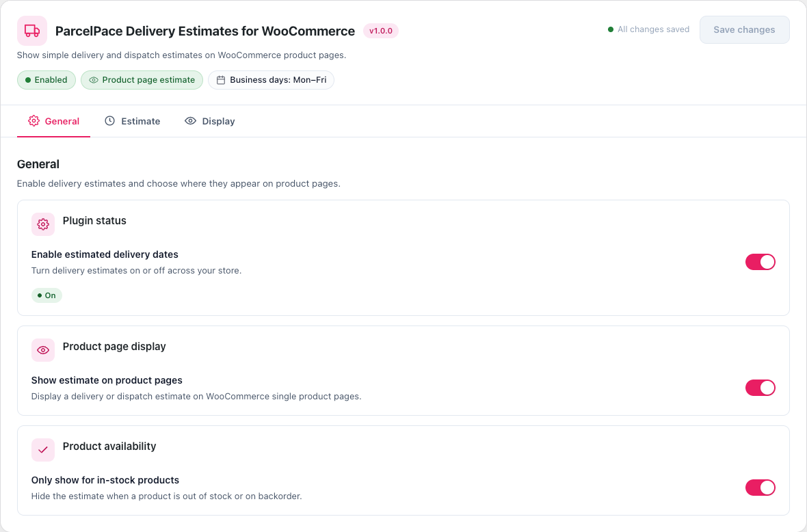Click 'Enable delivery estimates and choose where' text
This screenshot has width=807, height=532.
(178, 184)
